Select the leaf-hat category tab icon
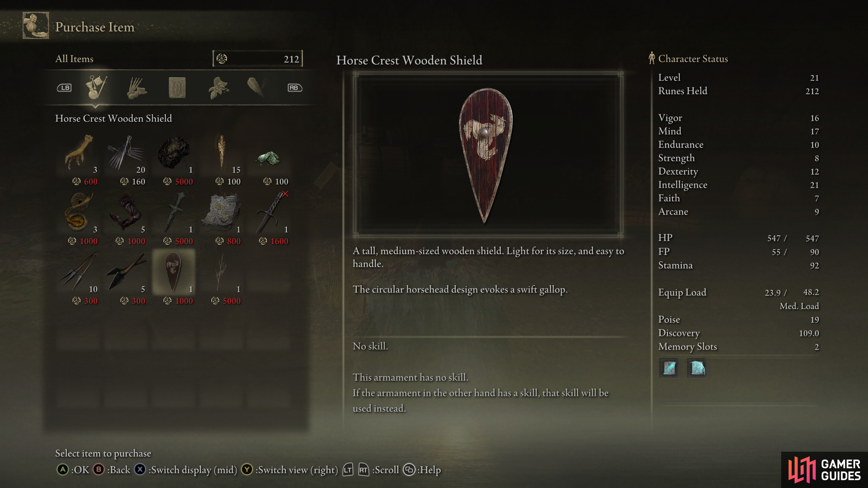This screenshot has height=488, width=868. pos(218,88)
